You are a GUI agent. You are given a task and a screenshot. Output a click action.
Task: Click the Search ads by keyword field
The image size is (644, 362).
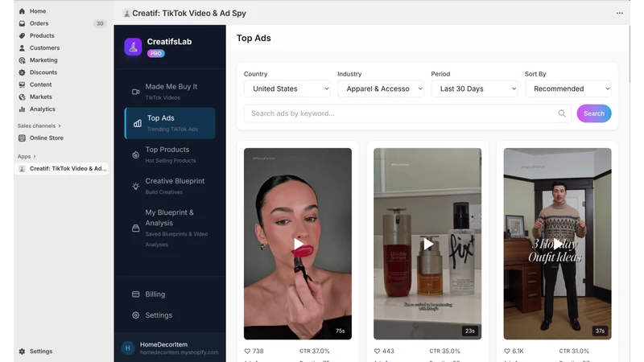click(x=407, y=113)
